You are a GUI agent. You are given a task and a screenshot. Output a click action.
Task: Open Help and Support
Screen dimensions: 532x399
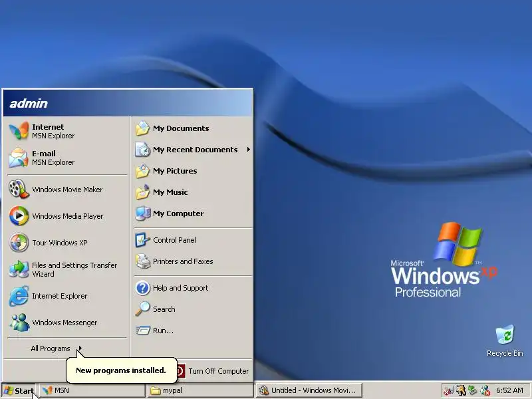pos(192,288)
